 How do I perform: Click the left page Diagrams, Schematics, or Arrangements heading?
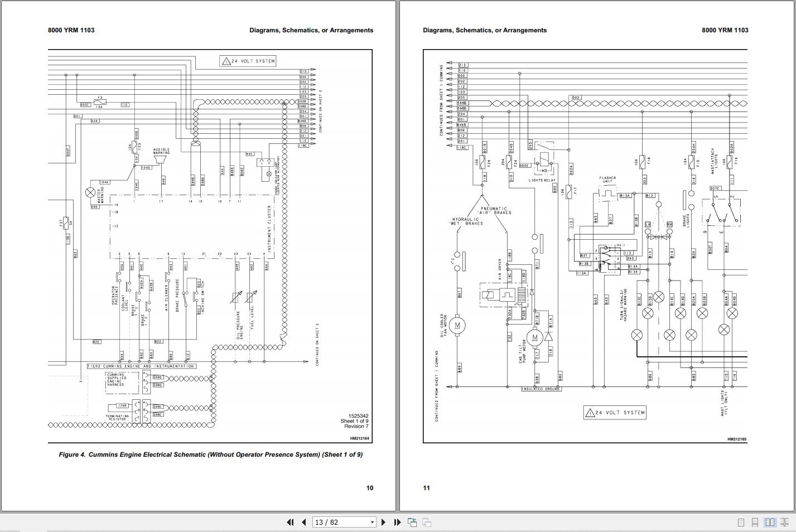(x=311, y=30)
